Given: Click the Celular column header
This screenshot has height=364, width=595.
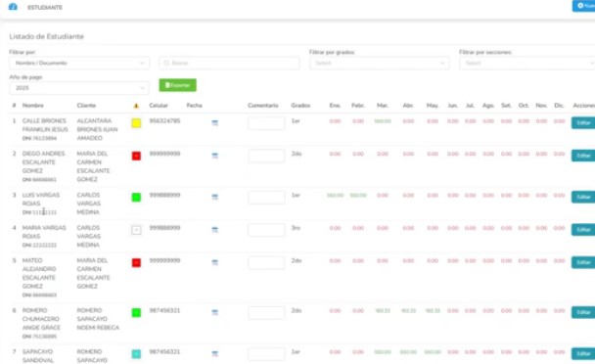Looking at the screenshot, I should pos(159,106).
